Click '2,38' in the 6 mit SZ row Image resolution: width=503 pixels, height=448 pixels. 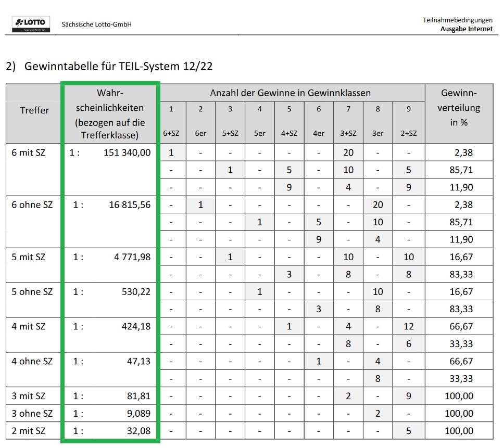[x=463, y=152]
